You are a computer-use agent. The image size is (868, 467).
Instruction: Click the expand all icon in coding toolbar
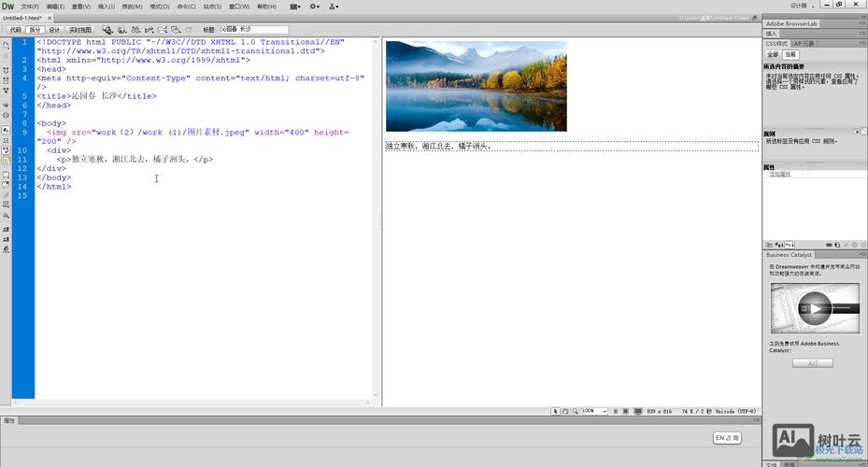pyautogui.click(x=7, y=90)
